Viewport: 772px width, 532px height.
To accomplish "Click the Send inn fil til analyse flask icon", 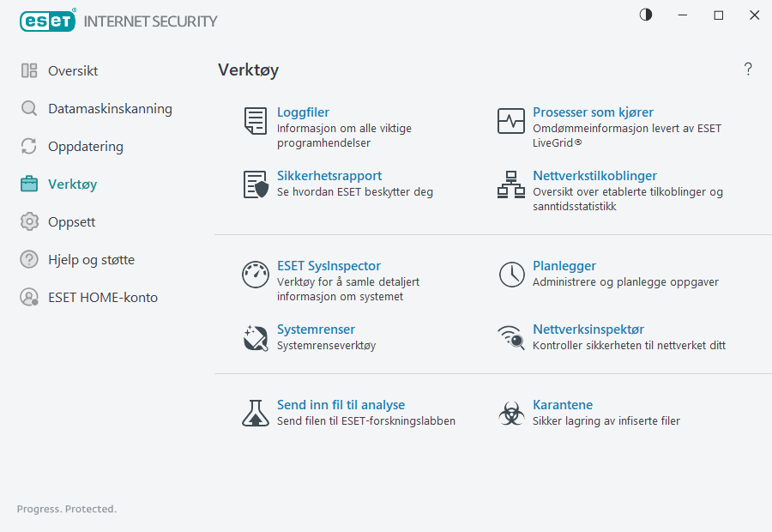I will (x=255, y=413).
